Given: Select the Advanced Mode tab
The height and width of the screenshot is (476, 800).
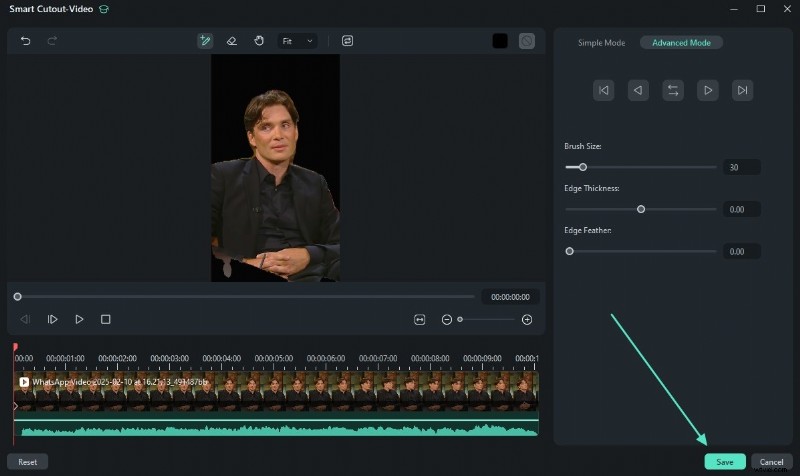Looking at the screenshot, I should [680, 43].
